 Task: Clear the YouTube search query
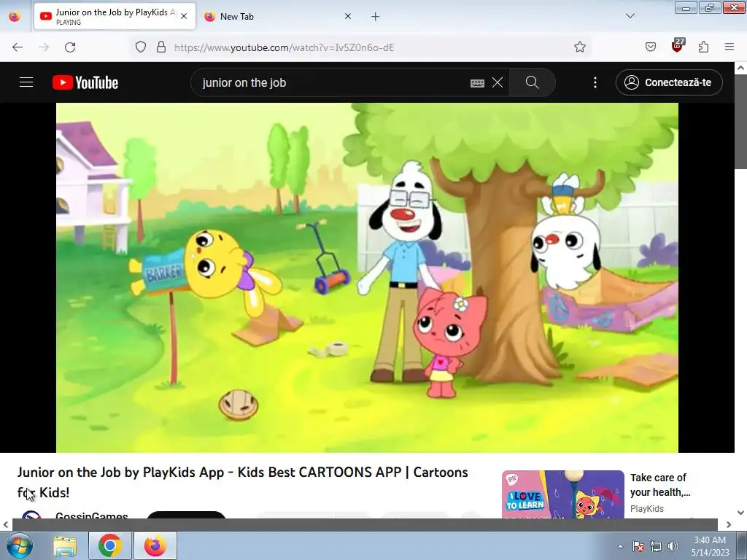tap(498, 82)
